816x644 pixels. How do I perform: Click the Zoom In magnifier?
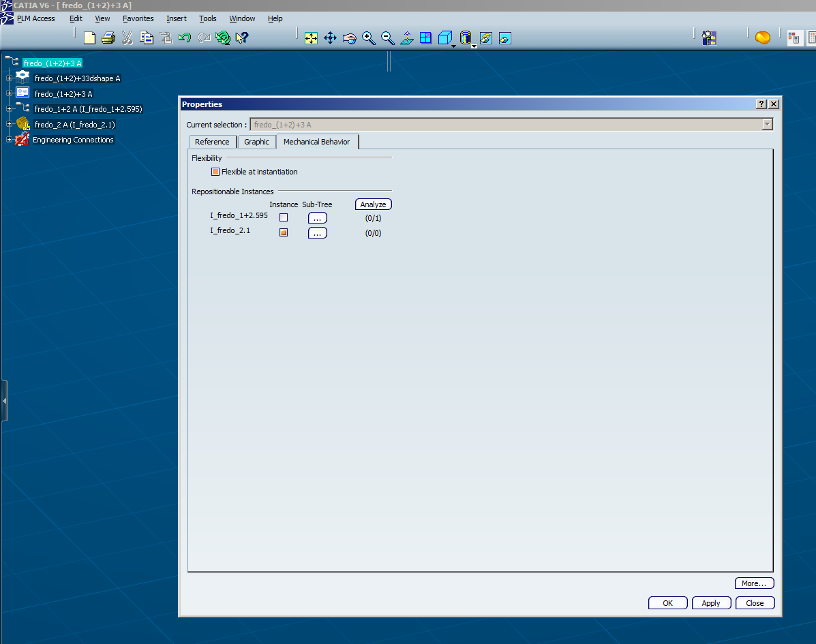[369, 38]
